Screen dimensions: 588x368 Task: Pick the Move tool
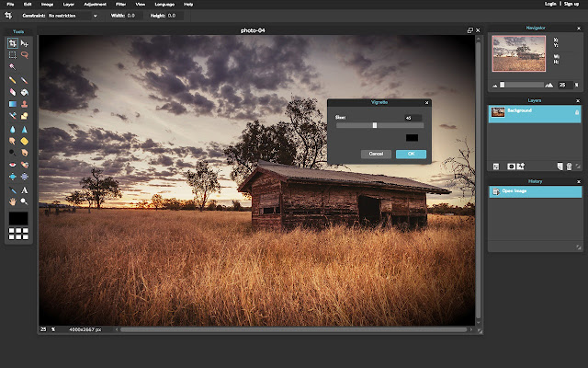click(x=25, y=43)
